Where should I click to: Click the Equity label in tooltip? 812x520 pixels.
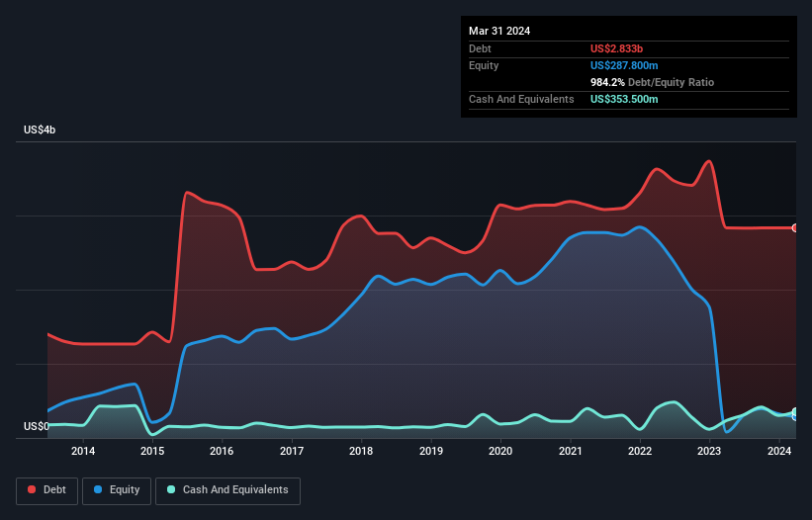484,65
